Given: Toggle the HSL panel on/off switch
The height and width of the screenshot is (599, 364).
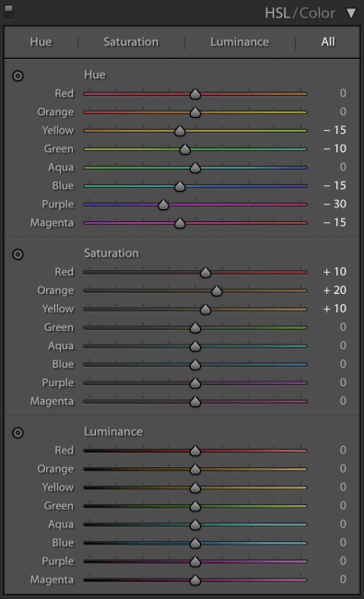Looking at the screenshot, I should [8, 12].
